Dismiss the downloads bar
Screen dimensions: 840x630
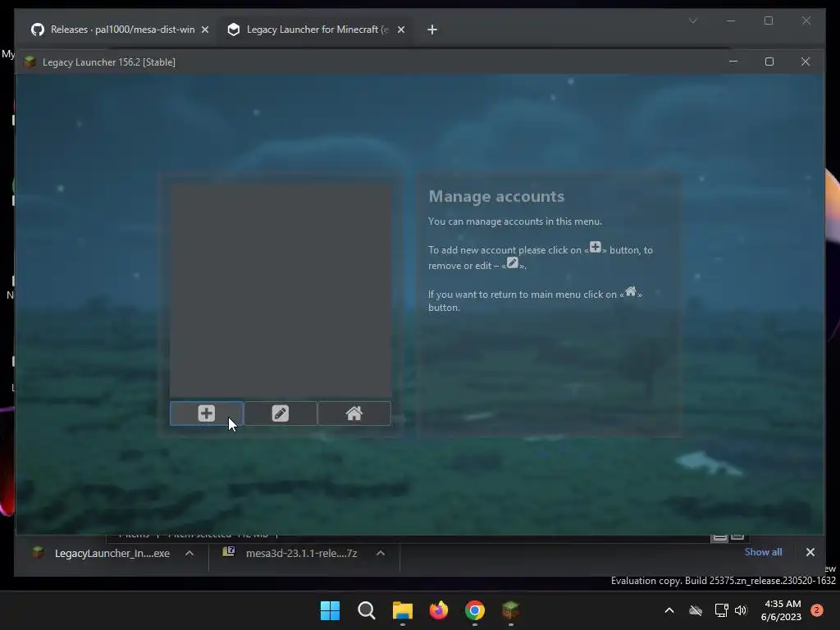(x=810, y=552)
